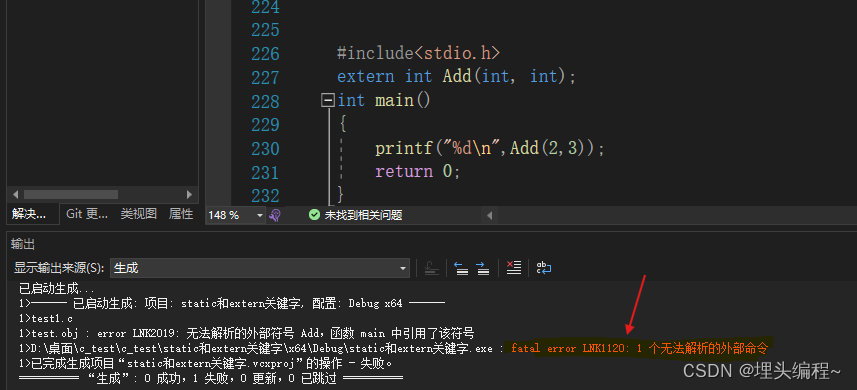Click left arrow of side panel horizontal scrollbar

15,194
